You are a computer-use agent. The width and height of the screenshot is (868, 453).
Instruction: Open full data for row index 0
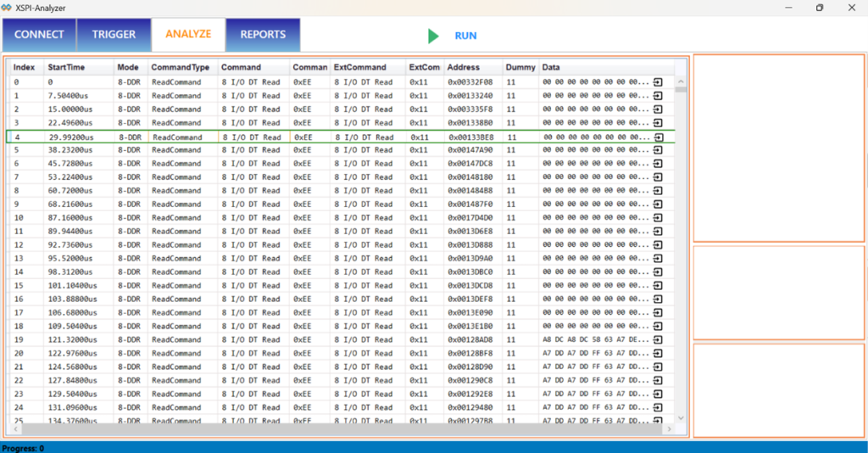point(659,82)
